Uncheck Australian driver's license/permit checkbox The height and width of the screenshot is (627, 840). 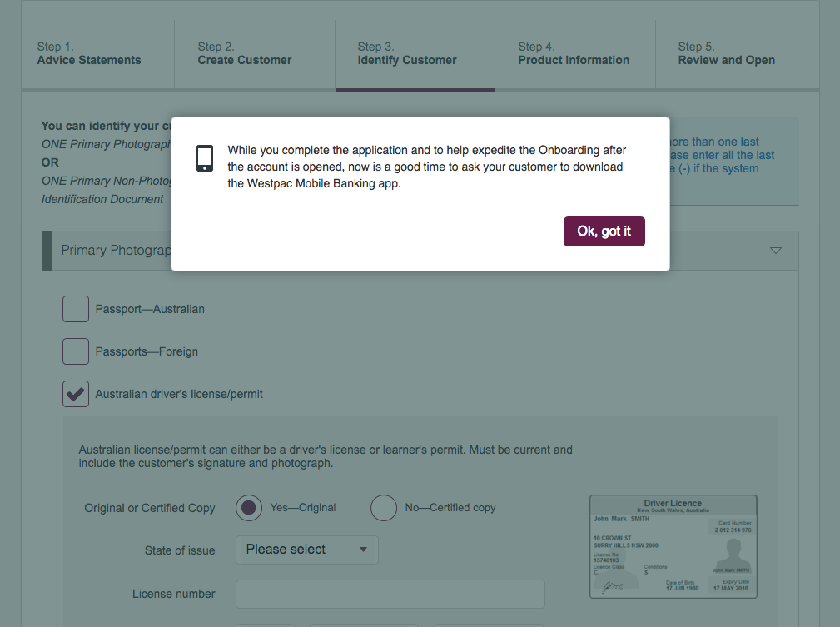(x=76, y=394)
